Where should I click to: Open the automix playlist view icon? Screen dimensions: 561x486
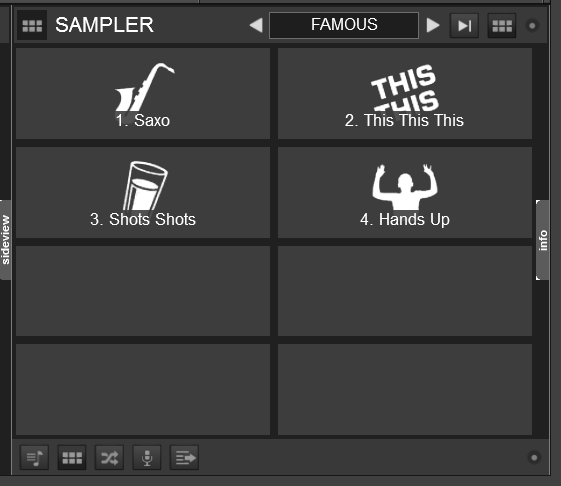click(x=34, y=457)
